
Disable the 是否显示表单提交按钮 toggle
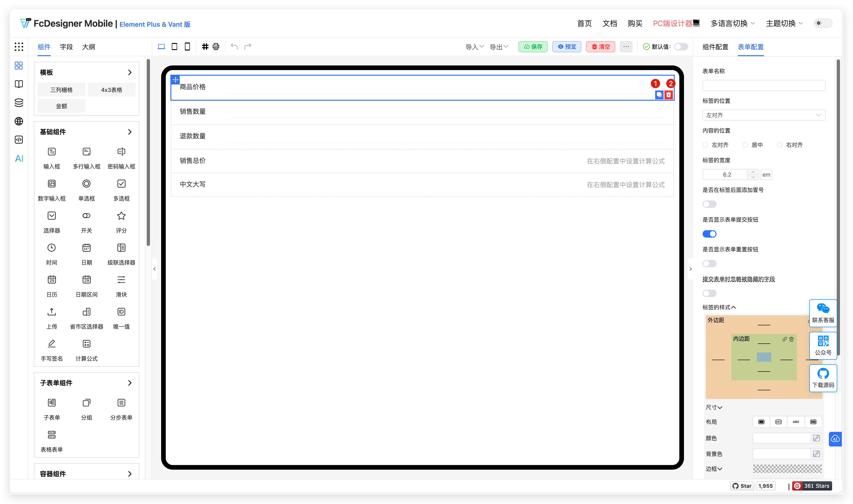click(x=710, y=234)
